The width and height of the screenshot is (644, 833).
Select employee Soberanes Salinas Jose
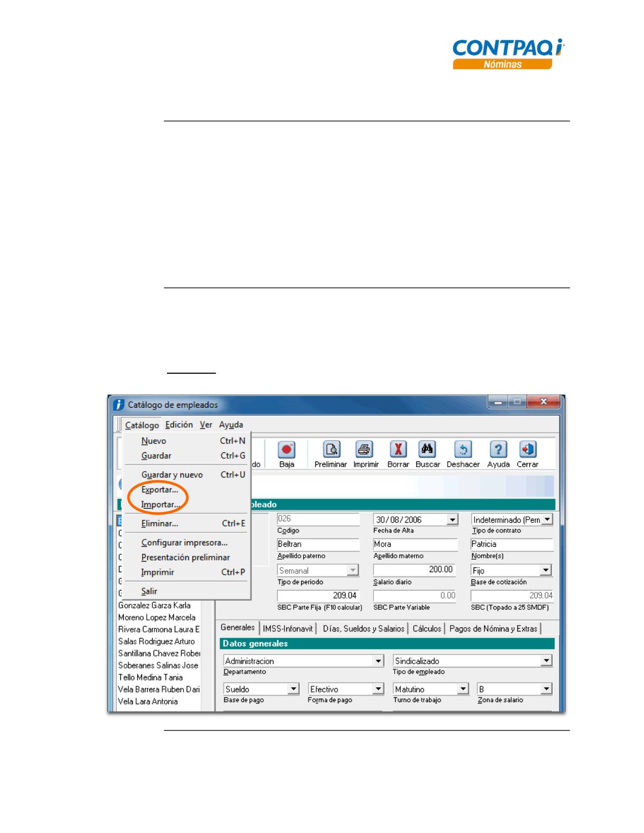158,666
